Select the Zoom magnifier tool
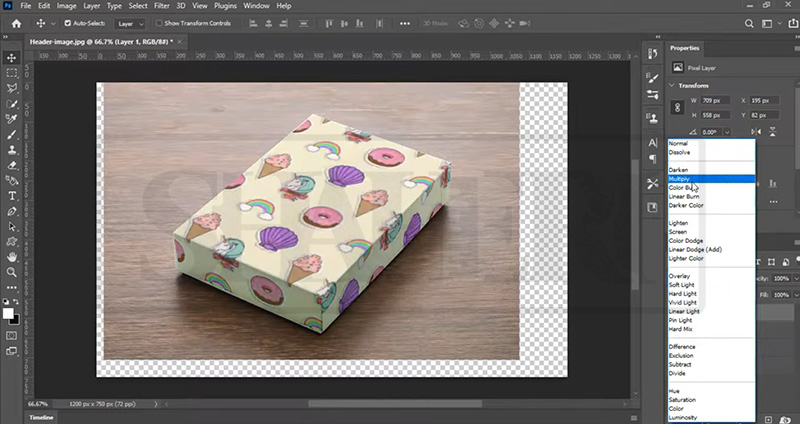 pos(12,272)
